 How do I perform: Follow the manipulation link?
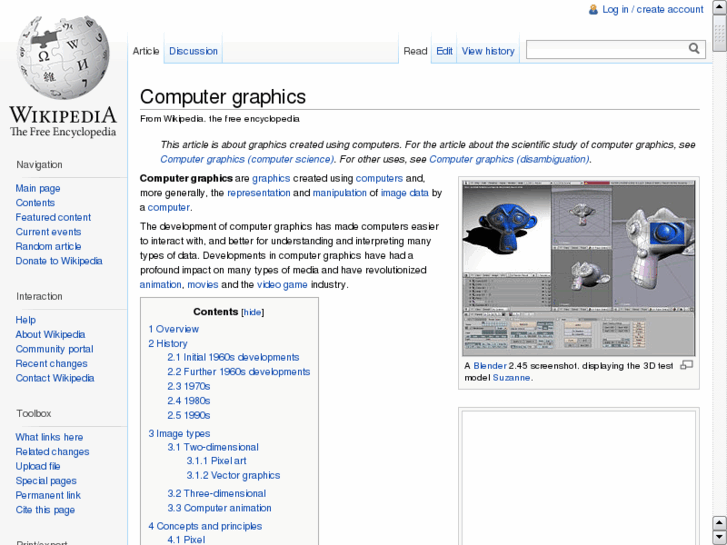pyautogui.click(x=339, y=193)
